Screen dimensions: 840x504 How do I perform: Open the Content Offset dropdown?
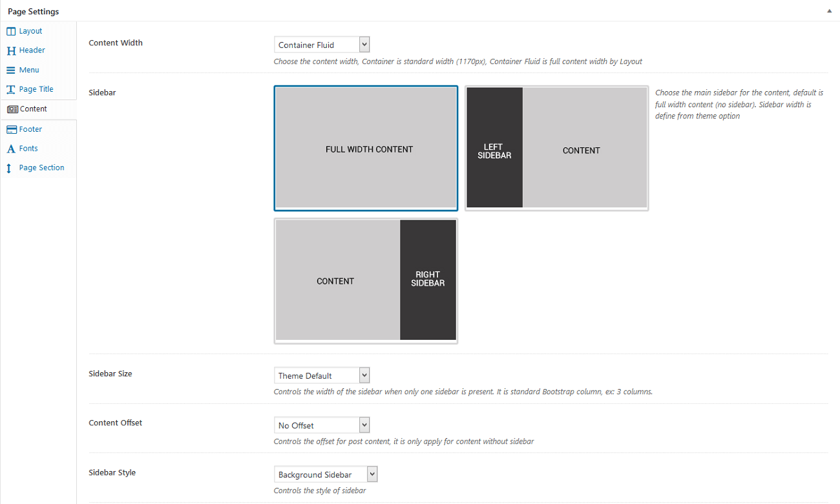coord(322,425)
